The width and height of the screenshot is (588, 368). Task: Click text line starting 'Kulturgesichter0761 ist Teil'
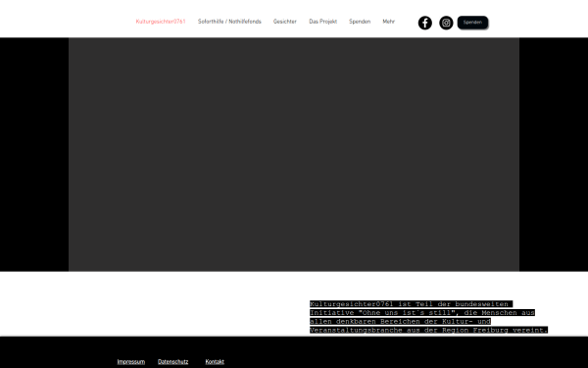[411, 304]
